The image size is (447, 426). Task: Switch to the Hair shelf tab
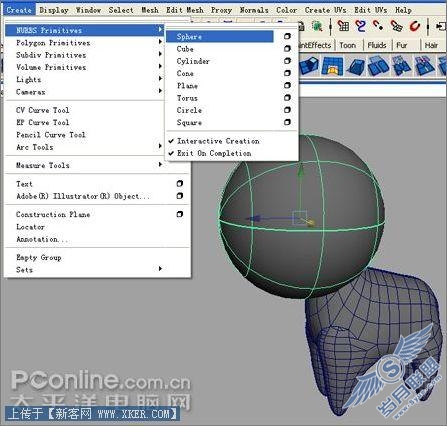[x=431, y=45]
